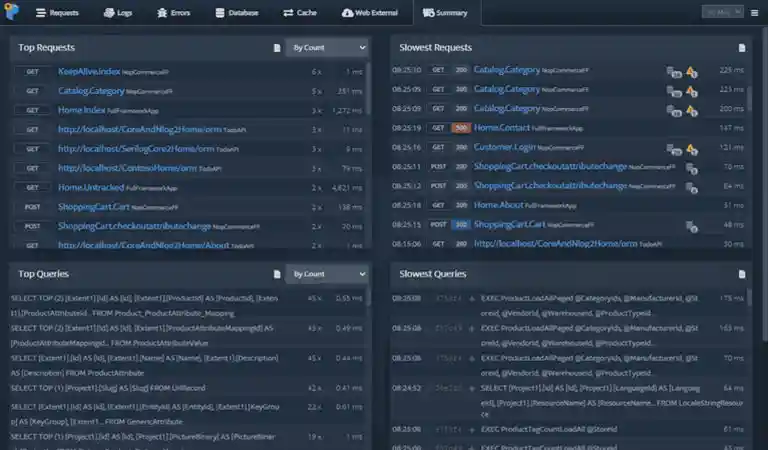Viewport: 768px width, 450px height.
Task: Click the app logo in top-left corner
Action: [x=11, y=12]
